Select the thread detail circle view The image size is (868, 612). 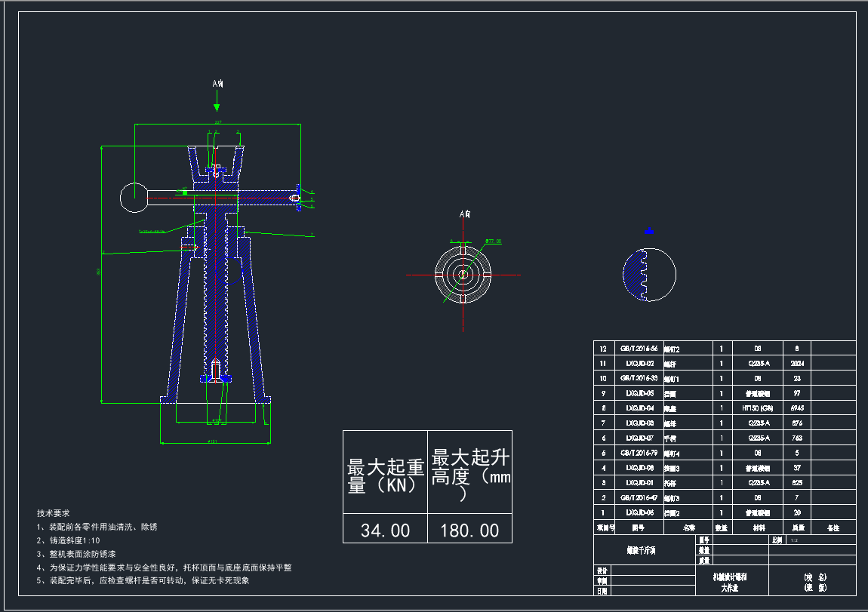click(649, 275)
